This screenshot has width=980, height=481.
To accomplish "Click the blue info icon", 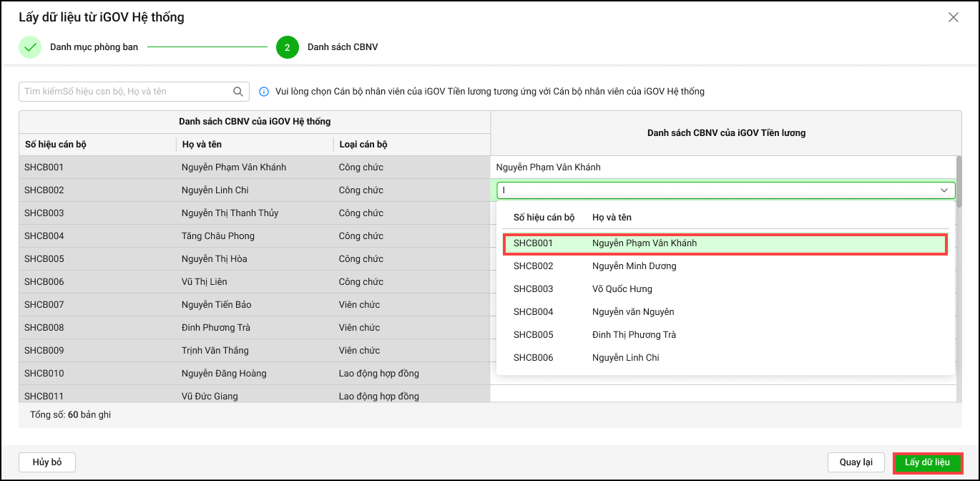I will pos(264,92).
